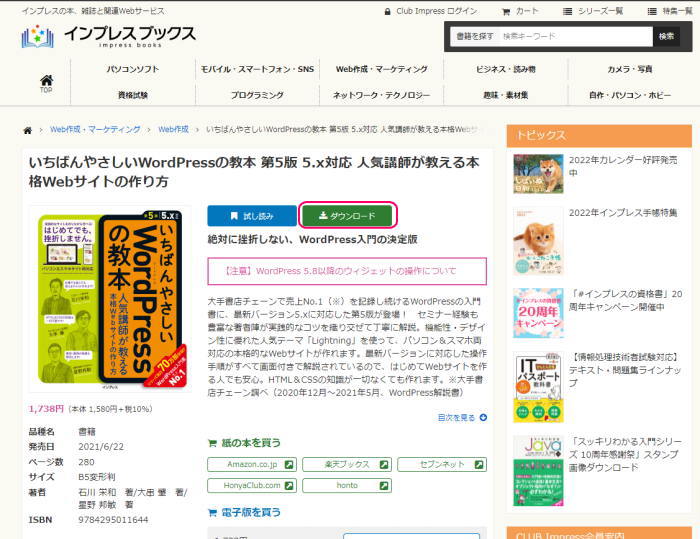The width and height of the screenshot is (700, 539).
Task: Click the external-link icon on 楽天ブックス
Action: point(384,464)
